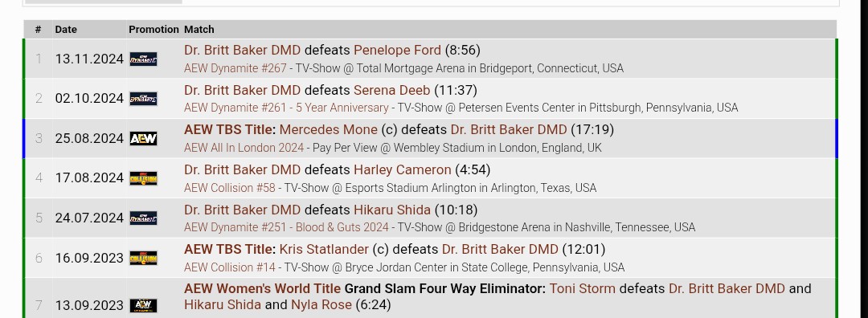868x318 pixels.
Task: Open AEW Dynamite #261 - 5 Year Anniversary
Action: pyautogui.click(x=286, y=108)
